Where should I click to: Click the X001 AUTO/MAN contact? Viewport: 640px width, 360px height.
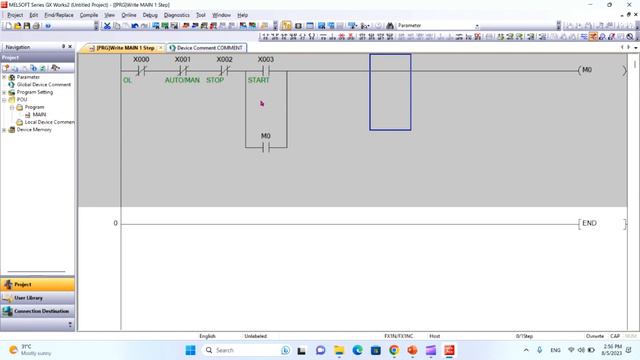tap(182, 71)
